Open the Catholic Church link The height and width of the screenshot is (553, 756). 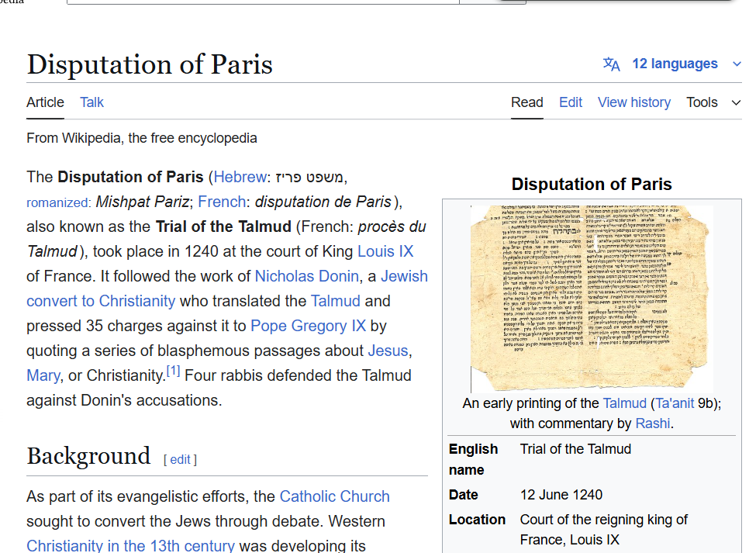[335, 496]
